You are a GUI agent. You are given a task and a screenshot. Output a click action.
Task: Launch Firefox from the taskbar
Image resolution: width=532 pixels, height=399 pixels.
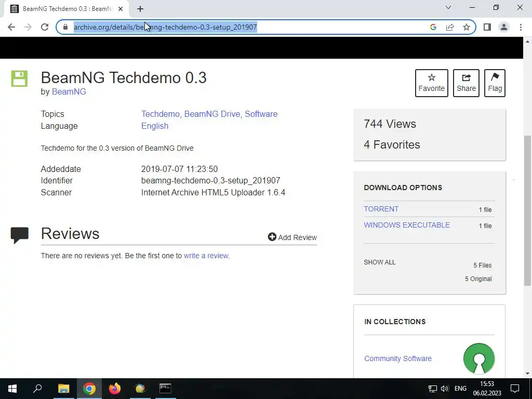pyautogui.click(x=115, y=389)
